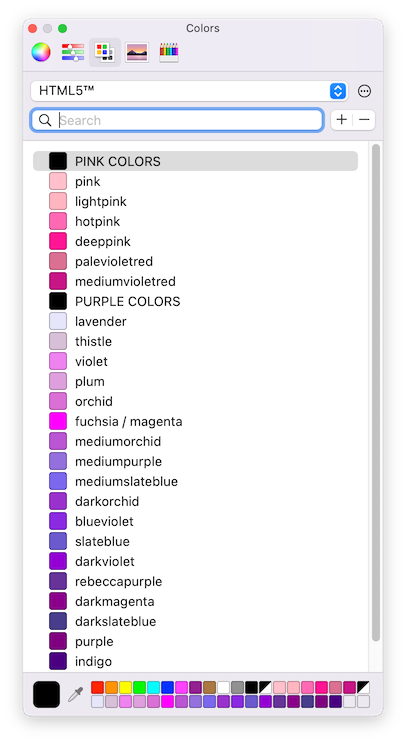
Task: Click the search magnifier icon
Action: click(x=45, y=120)
